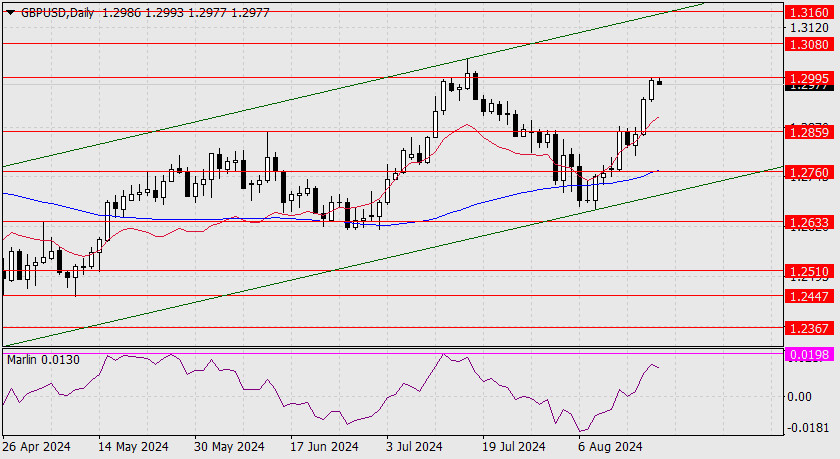Click the 0.00 oscillator scale value

(x=800, y=396)
